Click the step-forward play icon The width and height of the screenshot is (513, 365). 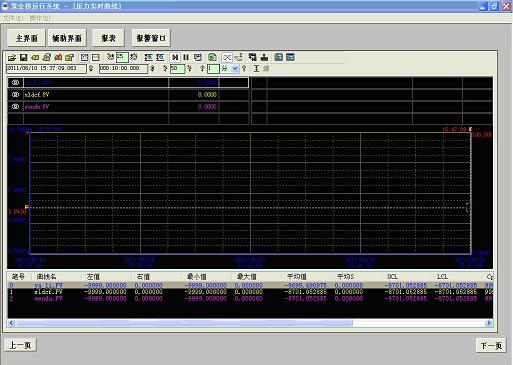[175, 57]
